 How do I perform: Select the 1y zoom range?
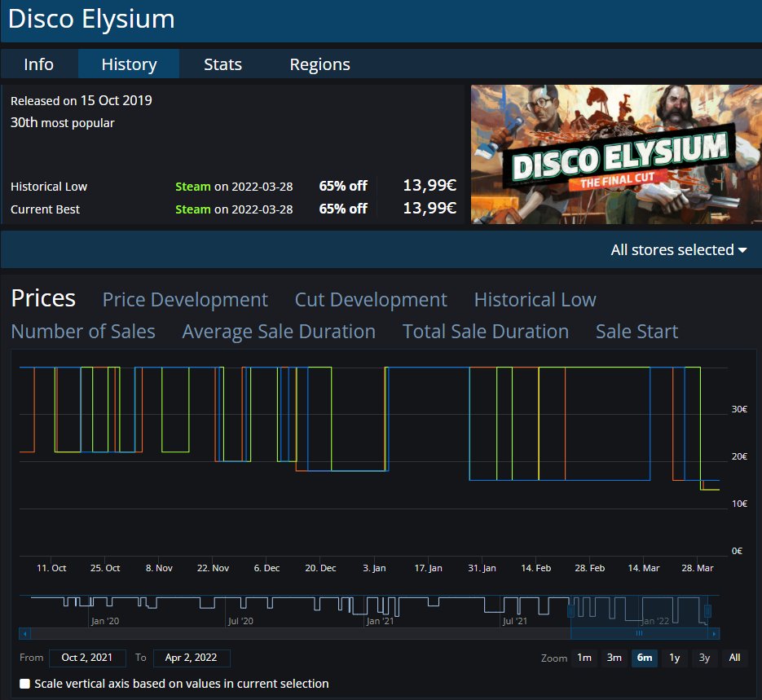675,658
